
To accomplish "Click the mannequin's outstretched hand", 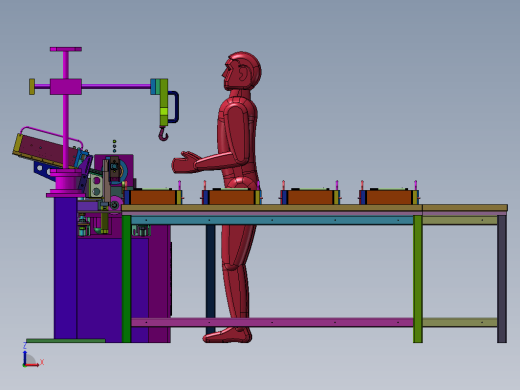I will pyautogui.click(x=185, y=163).
